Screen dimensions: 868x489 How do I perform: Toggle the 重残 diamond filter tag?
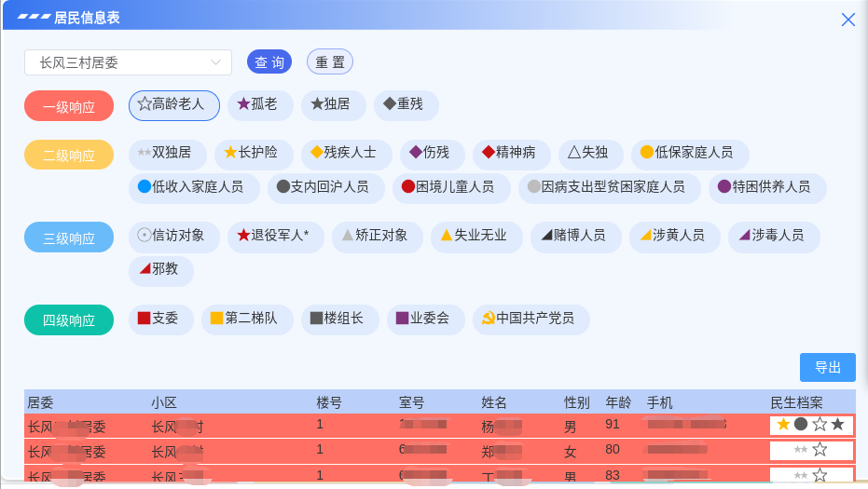click(406, 105)
